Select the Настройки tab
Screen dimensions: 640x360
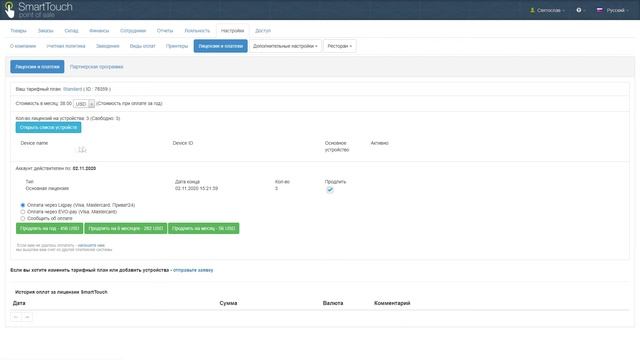click(x=233, y=31)
